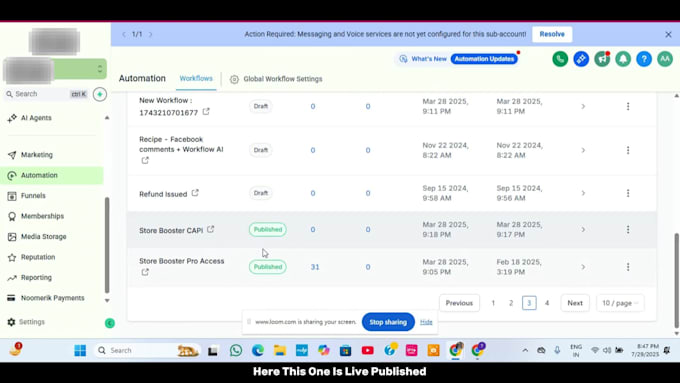Expand Recipe Facebook comments row chevron
Image resolution: width=680 pixels, height=383 pixels.
click(583, 150)
